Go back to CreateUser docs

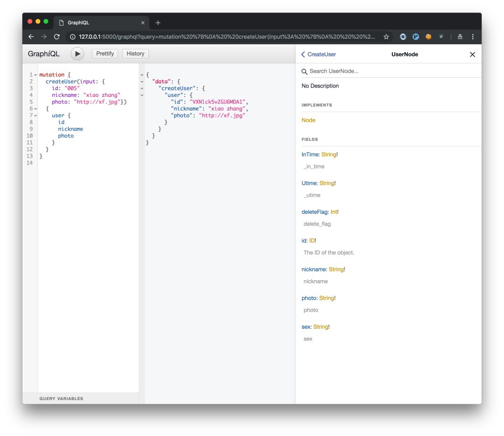pyautogui.click(x=319, y=54)
